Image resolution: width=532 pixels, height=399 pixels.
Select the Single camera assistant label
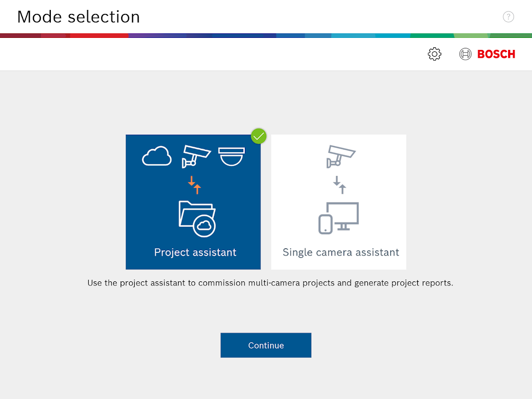click(x=341, y=252)
